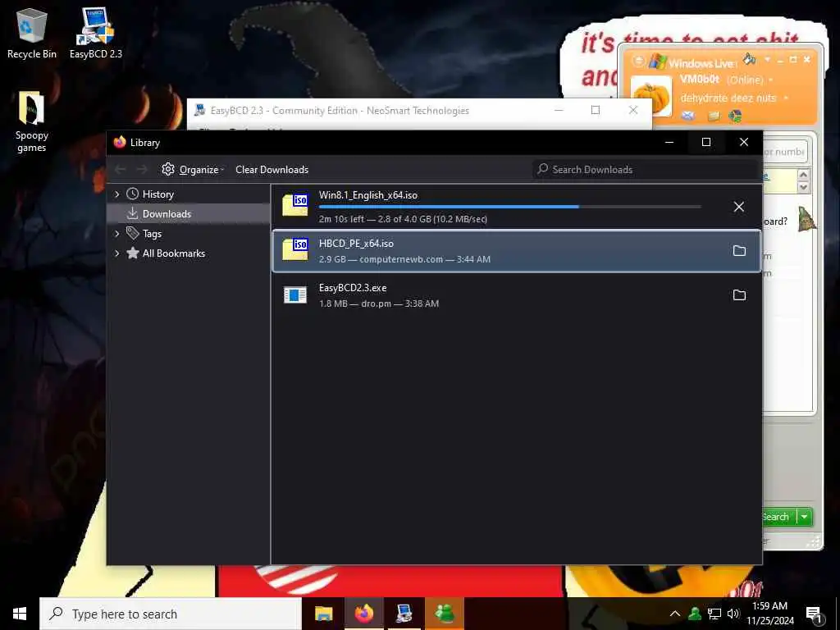Select History in the Library sidebar
The height and width of the screenshot is (630, 840).
[x=158, y=194]
